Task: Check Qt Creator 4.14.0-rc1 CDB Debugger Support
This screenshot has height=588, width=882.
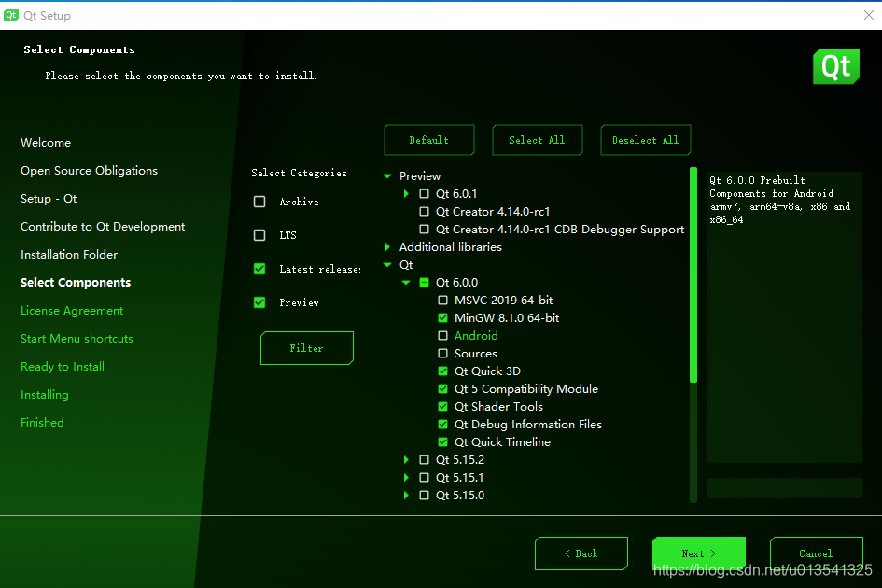Action: pos(424,229)
